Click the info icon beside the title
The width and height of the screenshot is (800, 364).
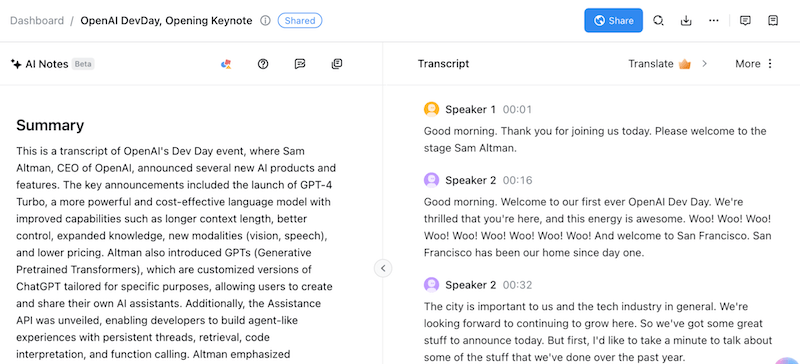pos(265,20)
